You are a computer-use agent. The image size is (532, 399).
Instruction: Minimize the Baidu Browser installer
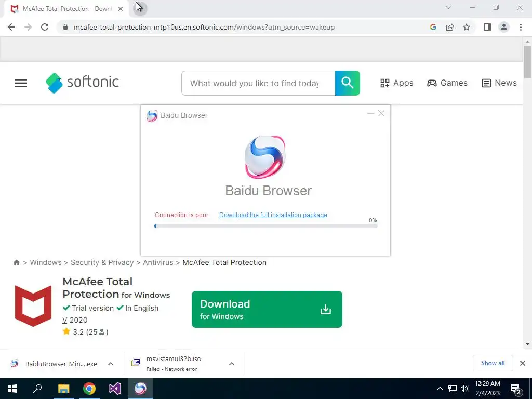pos(370,113)
